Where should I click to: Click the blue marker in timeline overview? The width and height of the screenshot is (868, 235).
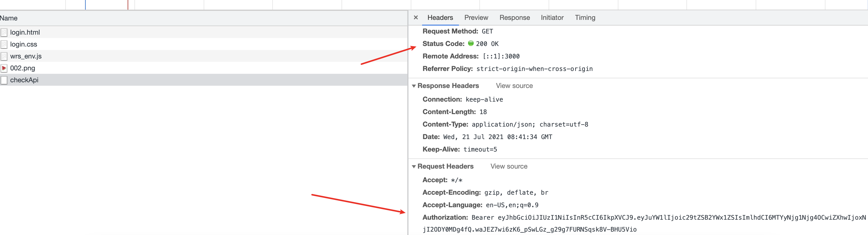85,5
